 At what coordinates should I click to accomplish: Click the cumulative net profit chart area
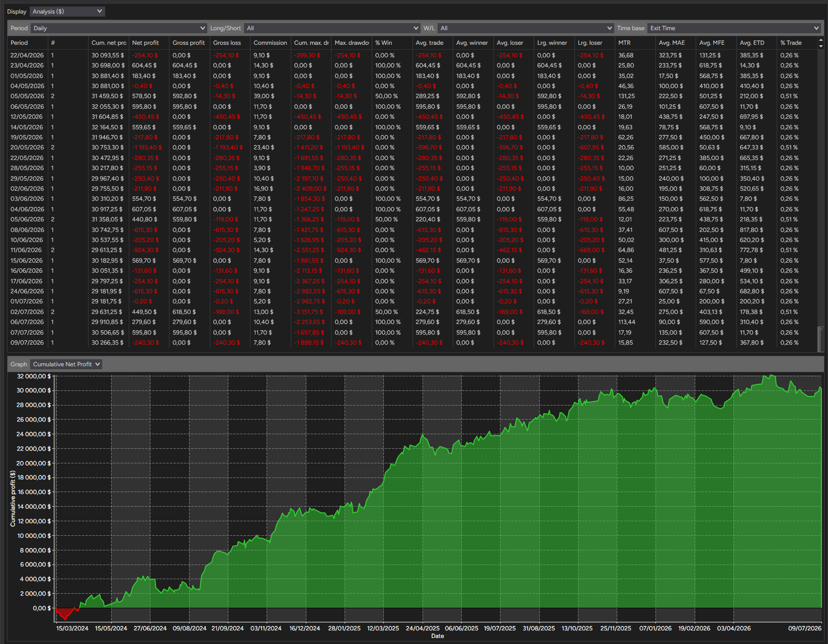tap(438, 498)
